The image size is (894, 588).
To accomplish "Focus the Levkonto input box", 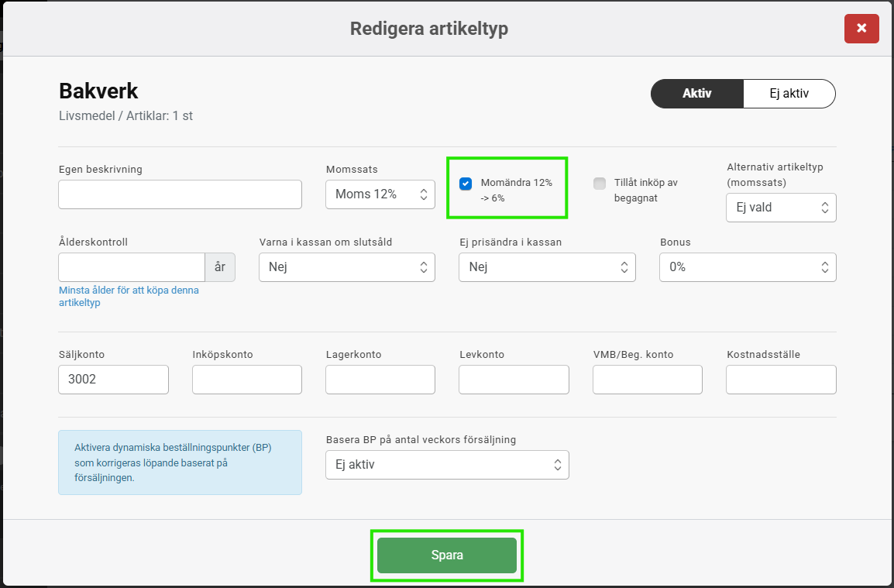I will [x=514, y=380].
